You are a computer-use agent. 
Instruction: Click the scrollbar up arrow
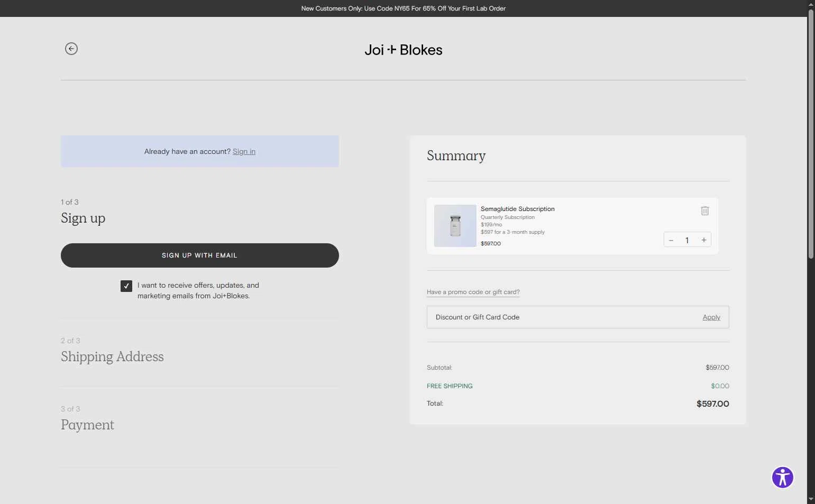tap(811, 4)
